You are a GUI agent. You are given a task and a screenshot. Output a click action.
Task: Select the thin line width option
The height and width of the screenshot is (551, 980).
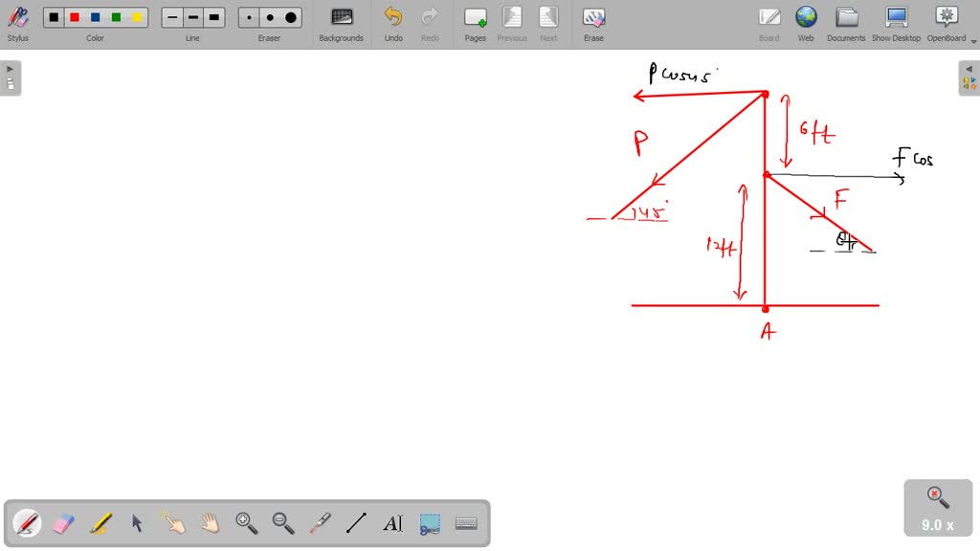point(172,17)
